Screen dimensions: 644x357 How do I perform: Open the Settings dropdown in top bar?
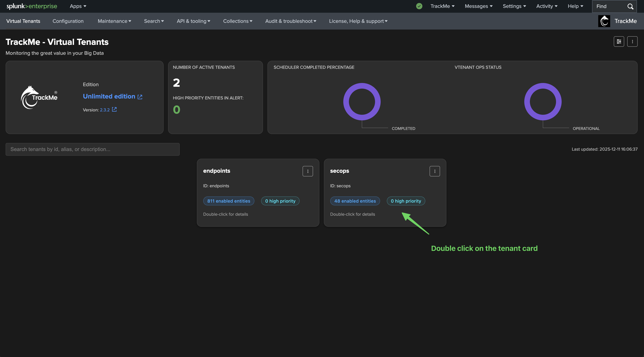pos(514,6)
